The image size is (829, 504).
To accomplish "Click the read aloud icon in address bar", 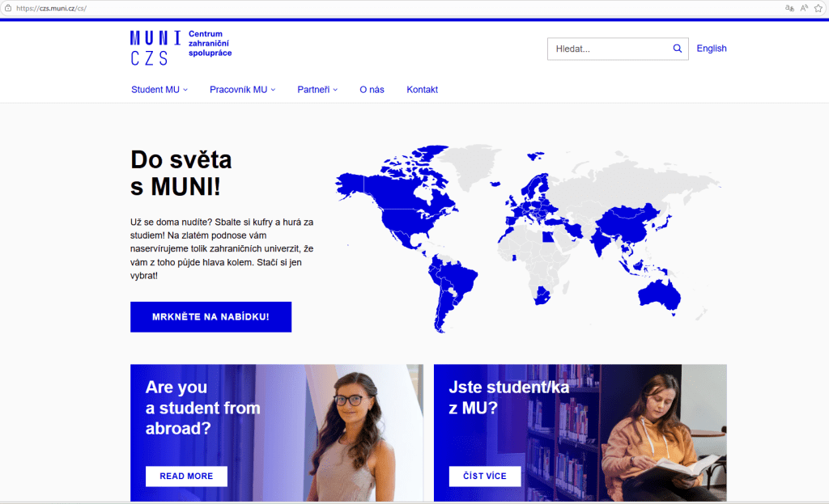I will (x=804, y=8).
